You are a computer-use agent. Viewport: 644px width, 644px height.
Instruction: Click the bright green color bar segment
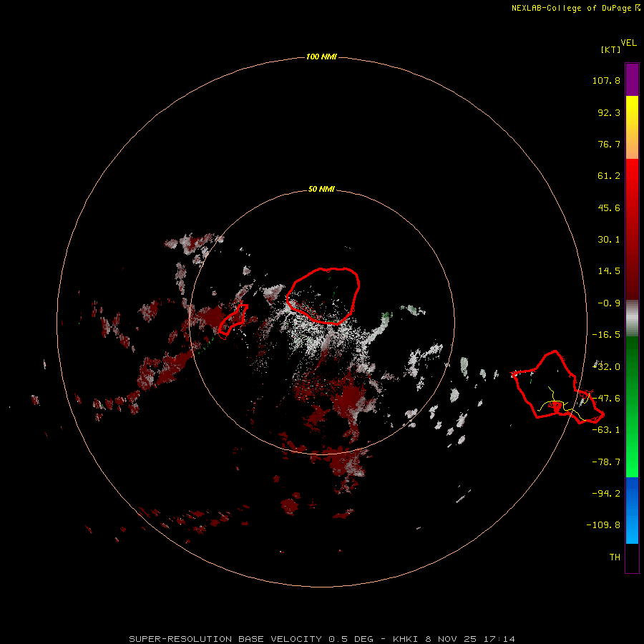click(632, 406)
